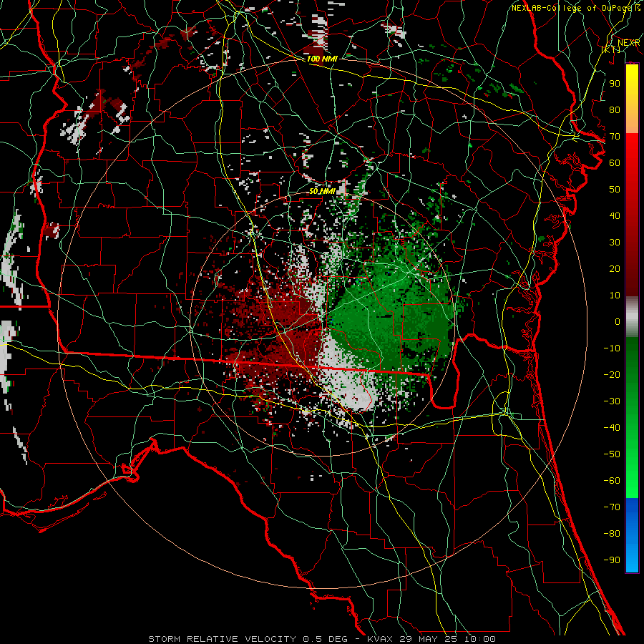Screen dimensions: 644x644
Task: Click the 80 value on color scale
Action: click(x=615, y=109)
